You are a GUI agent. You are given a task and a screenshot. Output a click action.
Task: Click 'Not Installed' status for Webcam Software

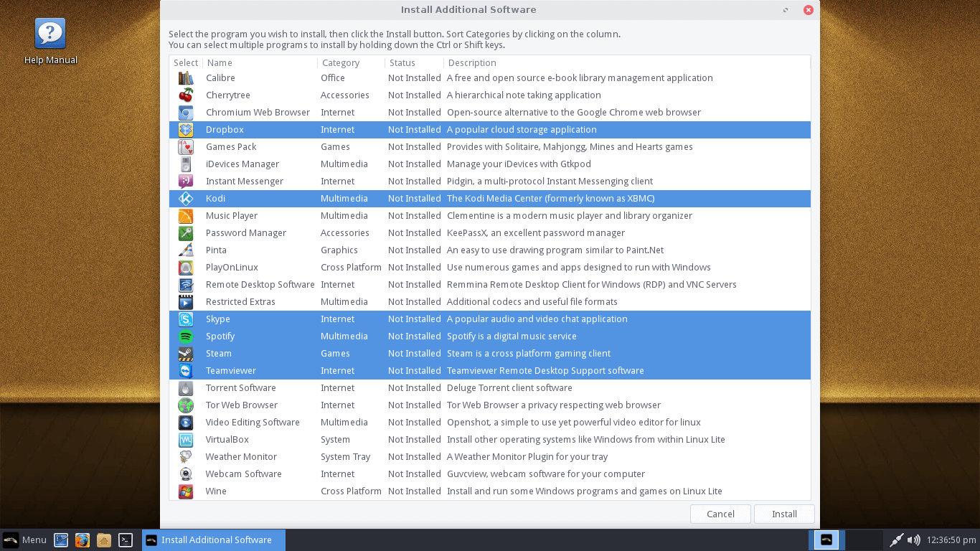(414, 474)
